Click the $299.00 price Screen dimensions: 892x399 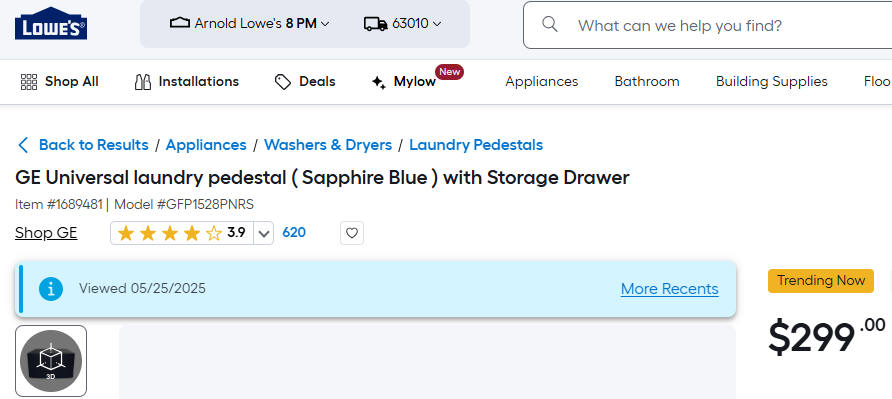[x=827, y=336]
